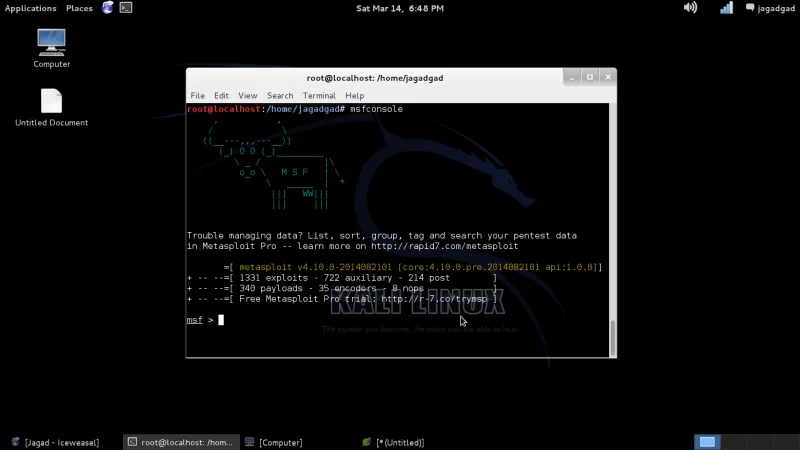The height and width of the screenshot is (450, 800).
Task: Open the Applications menu
Action: [31, 8]
